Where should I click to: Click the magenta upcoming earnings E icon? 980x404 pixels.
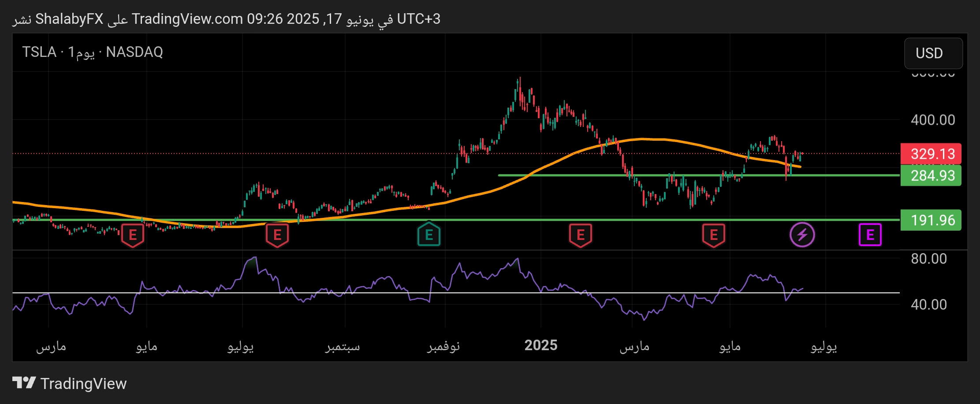coord(870,235)
